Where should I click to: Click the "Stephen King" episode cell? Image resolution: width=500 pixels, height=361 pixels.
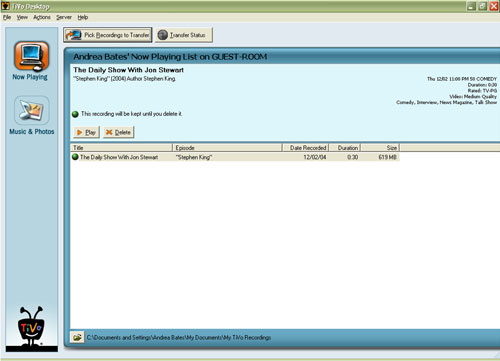pyautogui.click(x=194, y=157)
